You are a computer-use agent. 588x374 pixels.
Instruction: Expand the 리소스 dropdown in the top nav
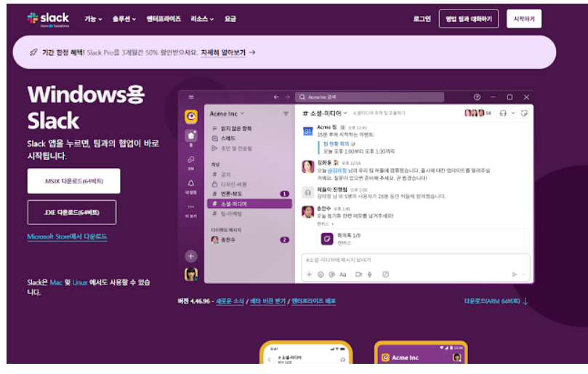pos(202,19)
